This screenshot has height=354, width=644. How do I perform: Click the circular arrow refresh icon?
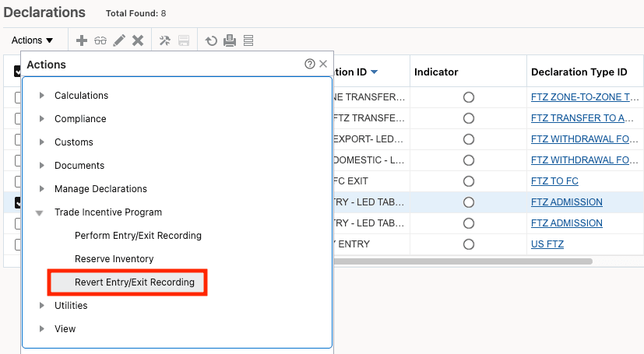pyautogui.click(x=211, y=40)
